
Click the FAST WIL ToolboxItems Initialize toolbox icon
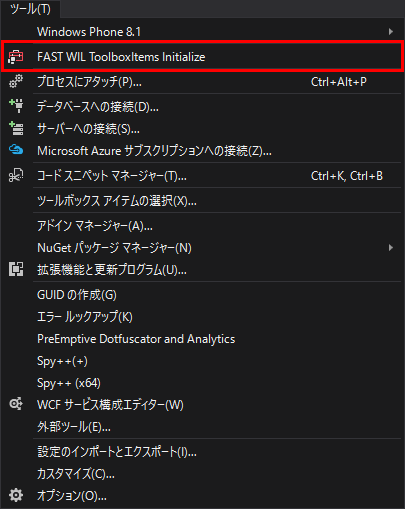(x=16, y=57)
